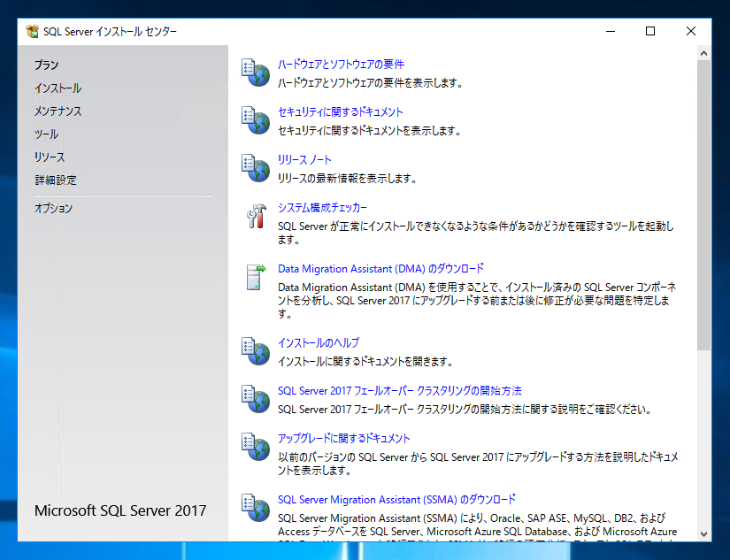
Task: Click the System Configuration Checker tools icon
Action: 256,216
